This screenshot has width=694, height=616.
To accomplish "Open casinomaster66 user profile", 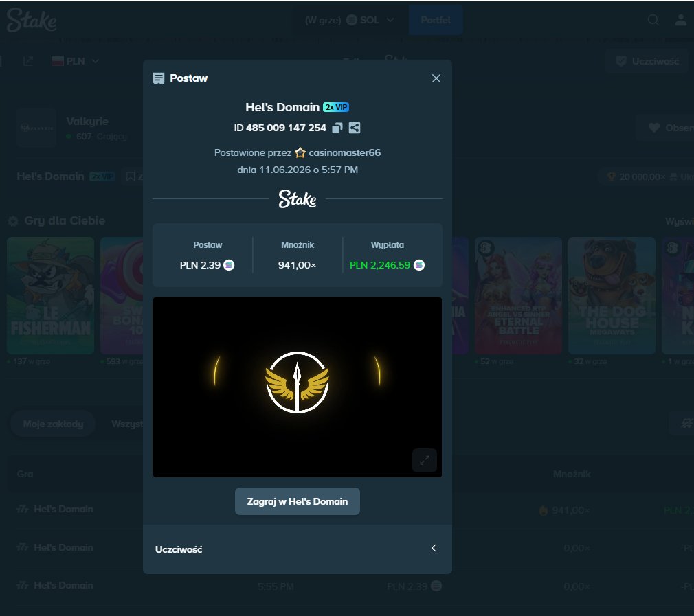I will coord(344,152).
